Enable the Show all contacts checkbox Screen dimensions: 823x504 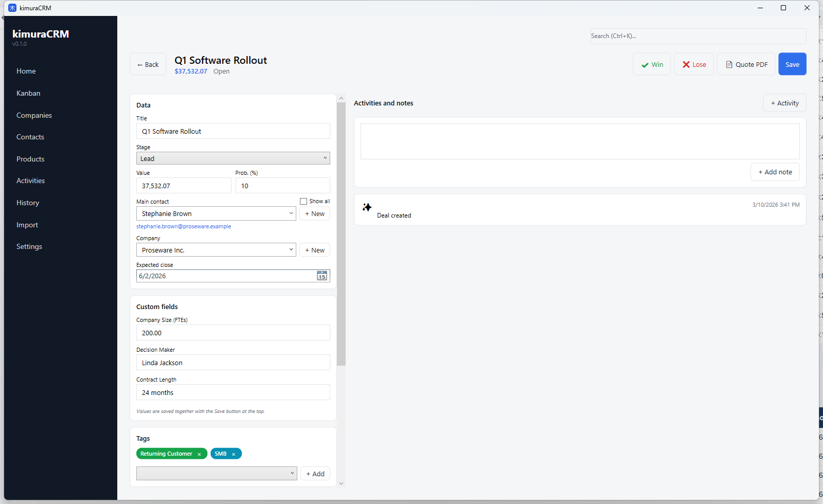coord(303,201)
